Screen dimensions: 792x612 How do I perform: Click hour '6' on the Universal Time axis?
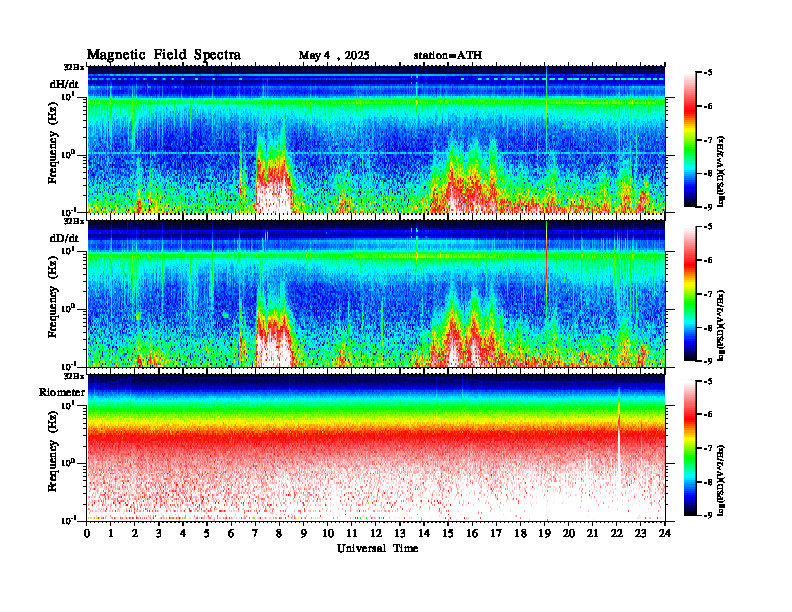pyautogui.click(x=231, y=534)
